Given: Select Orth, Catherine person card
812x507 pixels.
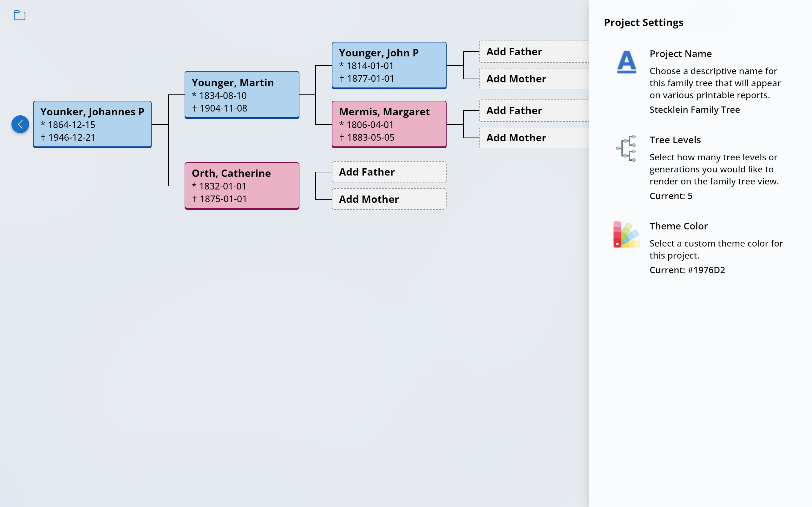Looking at the screenshot, I should (242, 186).
